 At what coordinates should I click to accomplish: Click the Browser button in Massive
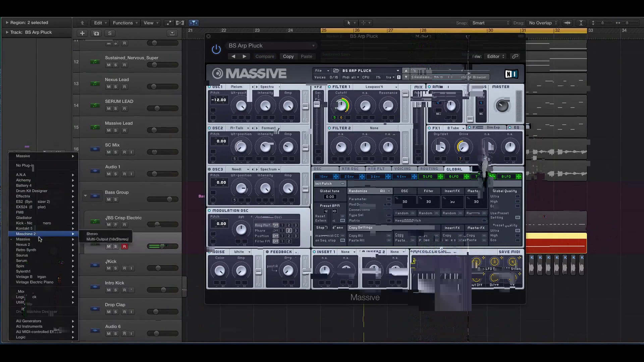[480, 77]
